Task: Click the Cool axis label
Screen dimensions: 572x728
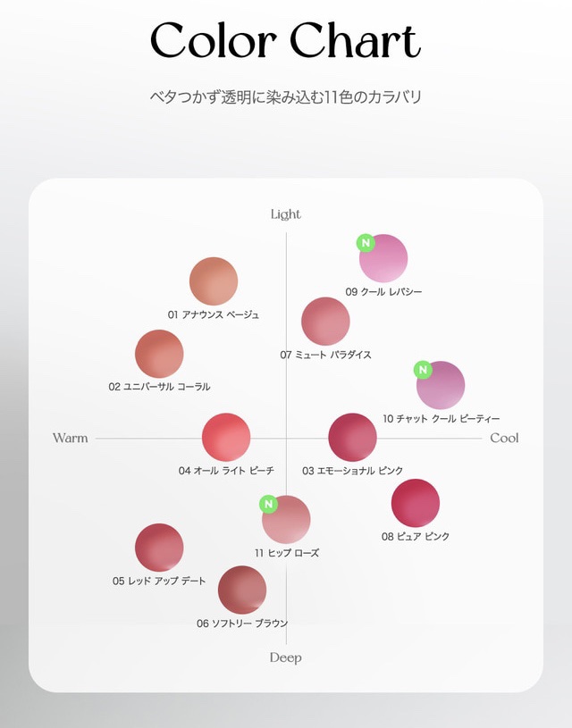Action: click(x=504, y=438)
